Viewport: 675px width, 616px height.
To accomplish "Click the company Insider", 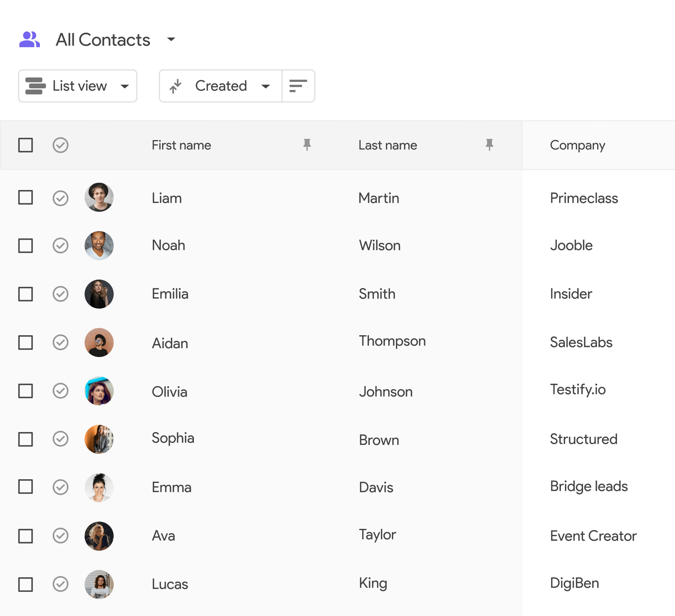I will [x=571, y=294].
